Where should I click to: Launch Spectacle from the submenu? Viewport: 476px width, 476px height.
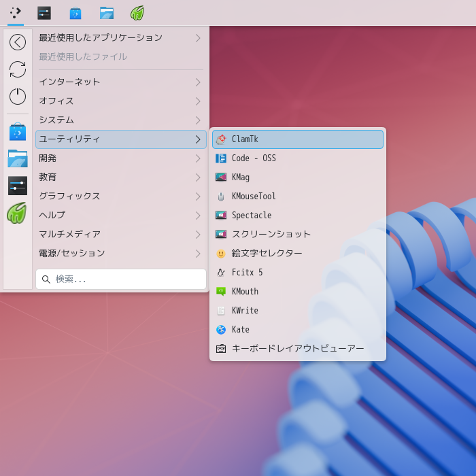pyautogui.click(x=298, y=216)
